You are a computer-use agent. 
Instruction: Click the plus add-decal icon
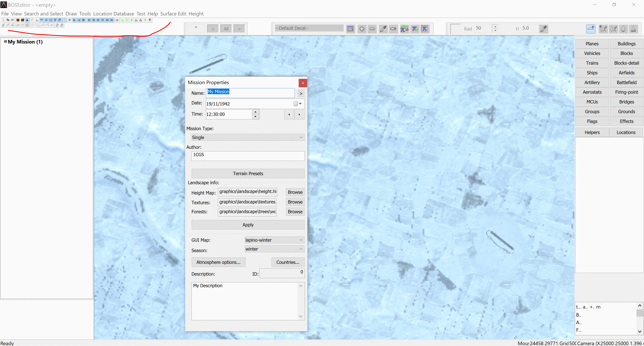[x=362, y=29]
